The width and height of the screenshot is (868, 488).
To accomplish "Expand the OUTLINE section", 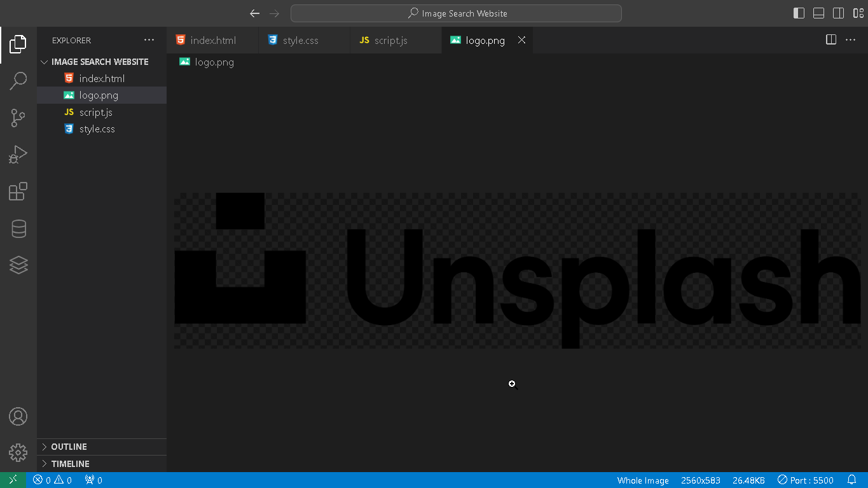I will (102, 447).
